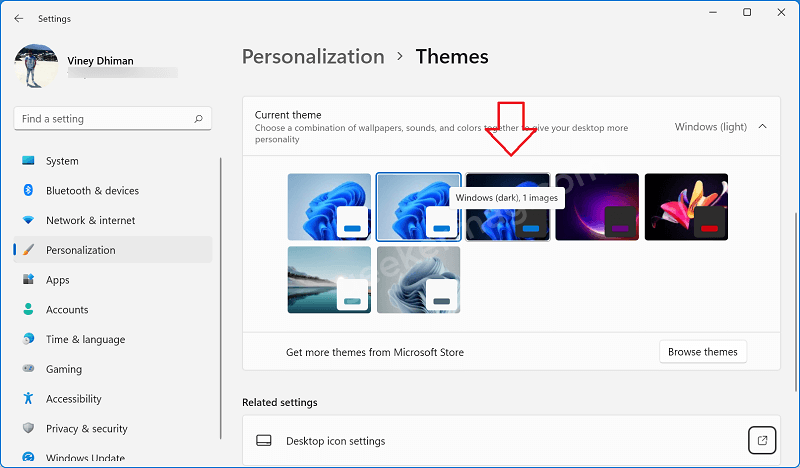Maximize the Settings window
The height and width of the screenshot is (468, 800).
[747, 12]
